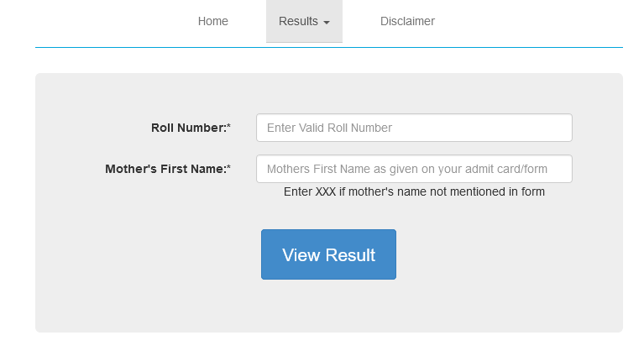Screen dimensions: 644x351
Task: Click the asterisk beside Roll Number label
Action: tap(228, 127)
